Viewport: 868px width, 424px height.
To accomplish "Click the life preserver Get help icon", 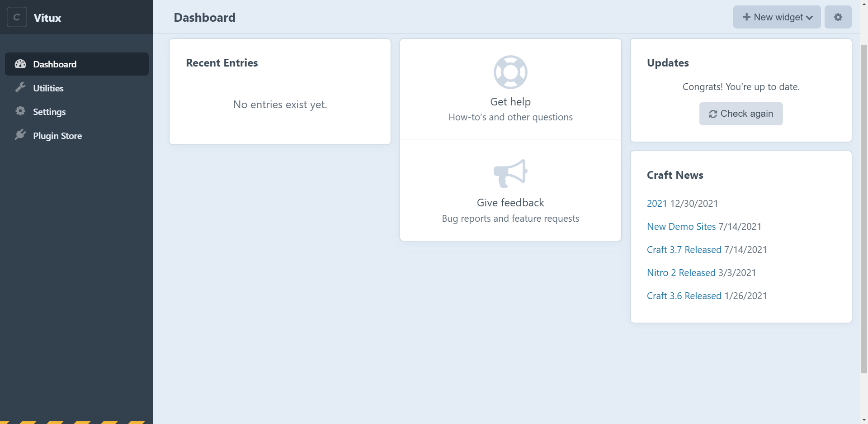I will (510, 71).
